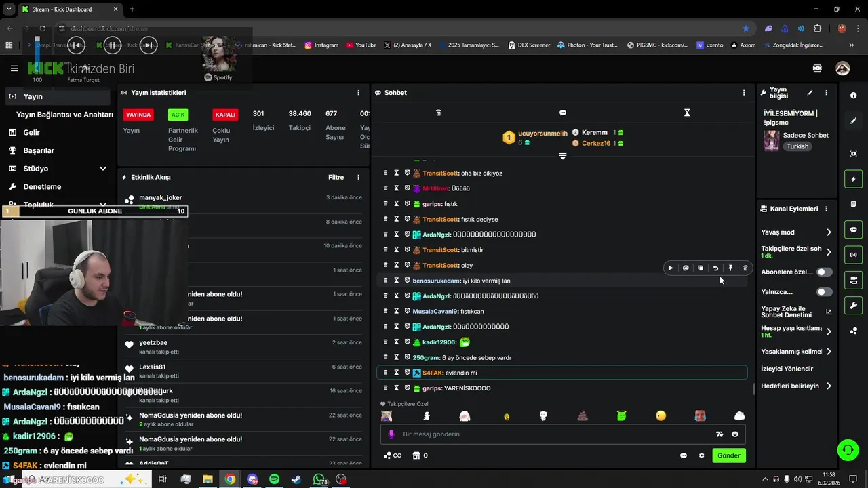Open Kanal Eylemleri three-dot menu
This screenshot has height=488, width=868.
tap(826, 209)
